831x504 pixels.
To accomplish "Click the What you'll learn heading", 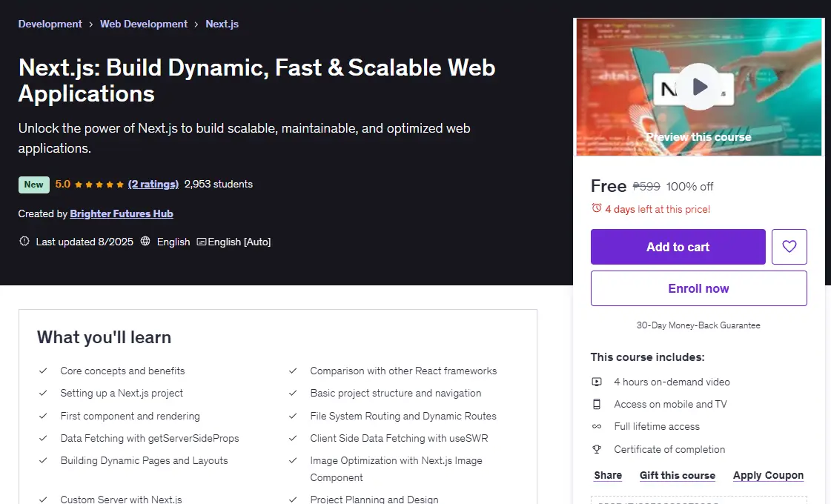I will click(104, 337).
